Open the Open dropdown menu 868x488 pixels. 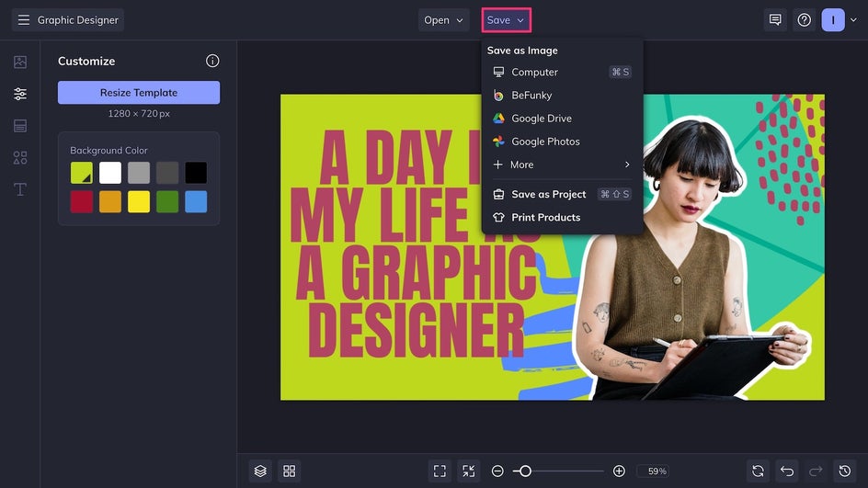point(443,20)
